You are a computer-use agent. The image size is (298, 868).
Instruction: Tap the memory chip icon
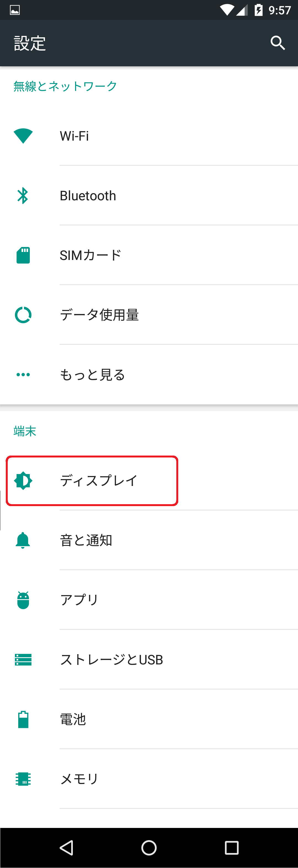23,779
